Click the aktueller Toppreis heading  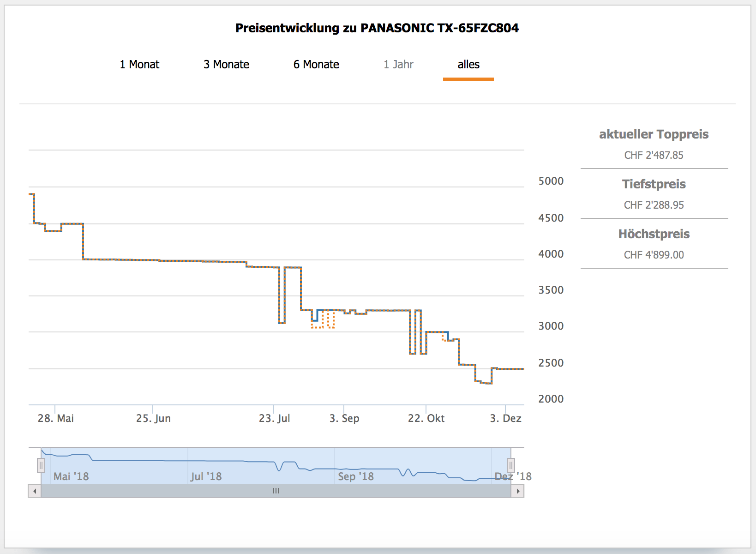(x=654, y=134)
